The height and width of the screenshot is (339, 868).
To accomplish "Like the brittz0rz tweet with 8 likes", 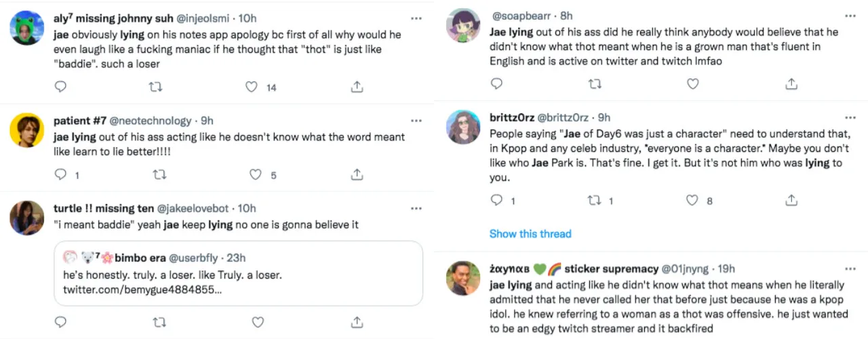I will 692,200.
